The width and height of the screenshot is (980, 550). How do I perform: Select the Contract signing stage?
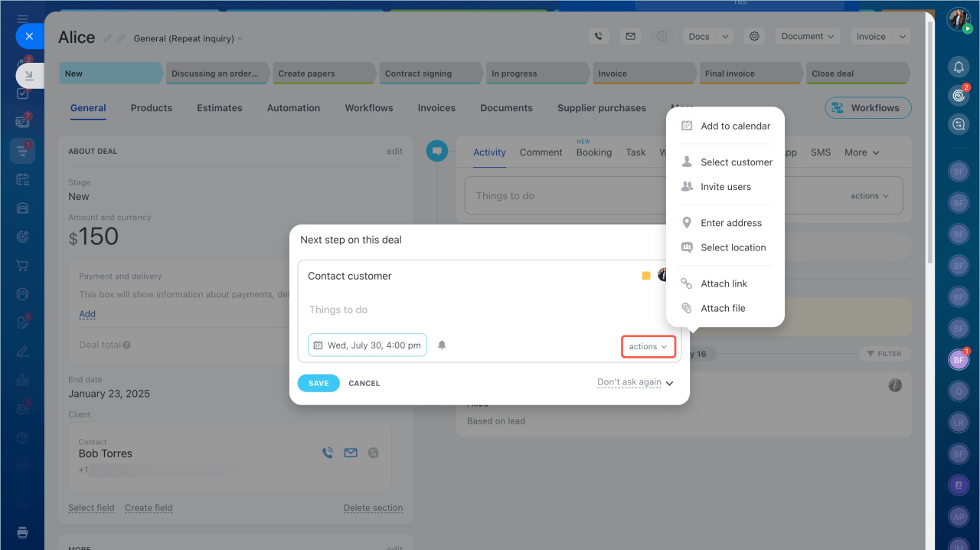click(x=418, y=74)
